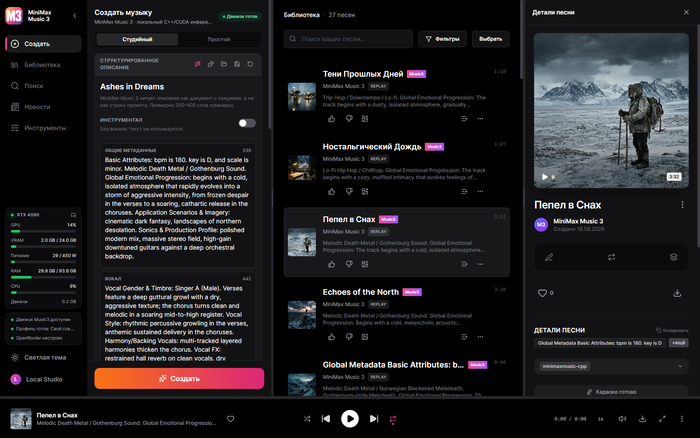Close the Детали песни panel

pyautogui.click(x=686, y=13)
